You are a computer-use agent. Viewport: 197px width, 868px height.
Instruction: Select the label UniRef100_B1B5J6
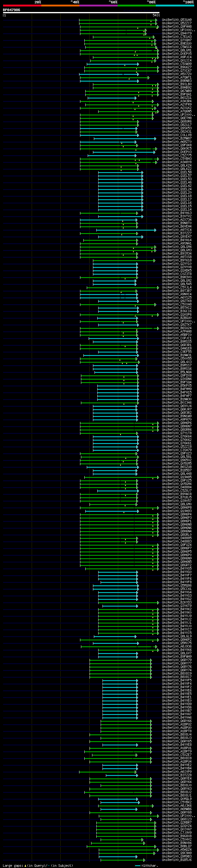click(x=177, y=860)
